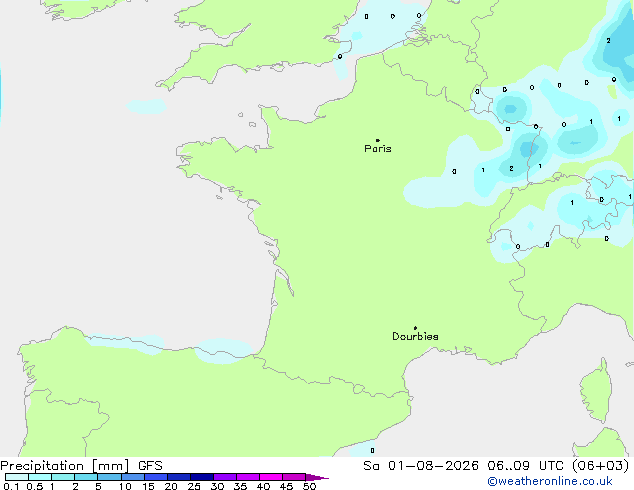
Task: Pick the legend swatch between 35 and 40
Action: click(248, 477)
